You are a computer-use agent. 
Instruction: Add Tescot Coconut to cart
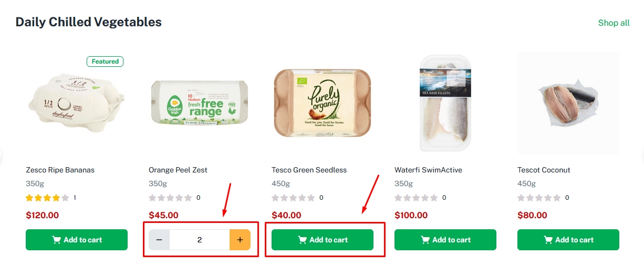click(x=568, y=240)
